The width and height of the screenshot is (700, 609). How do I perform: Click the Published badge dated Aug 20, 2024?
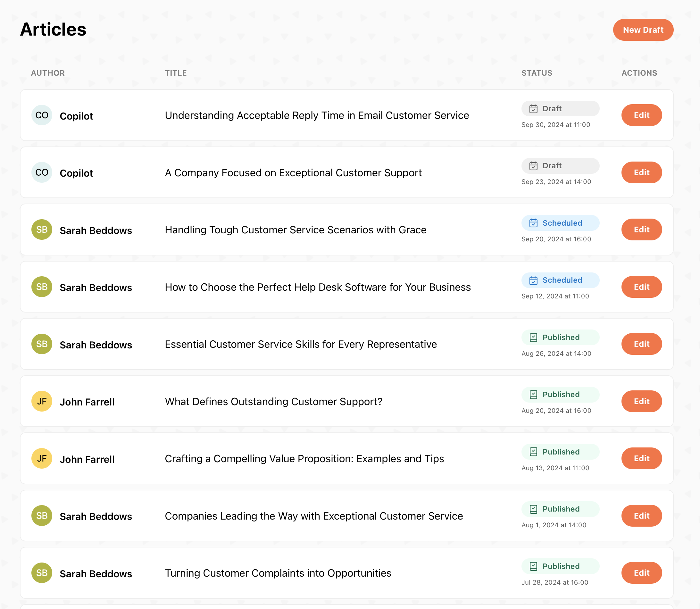coord(560,395)
